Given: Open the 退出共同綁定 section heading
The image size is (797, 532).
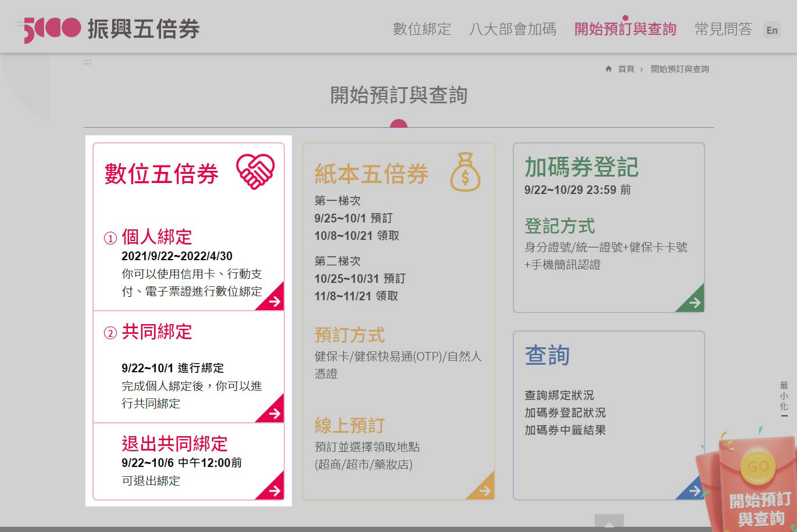Looking at the screenshot, I should click(x=174, y=444).
